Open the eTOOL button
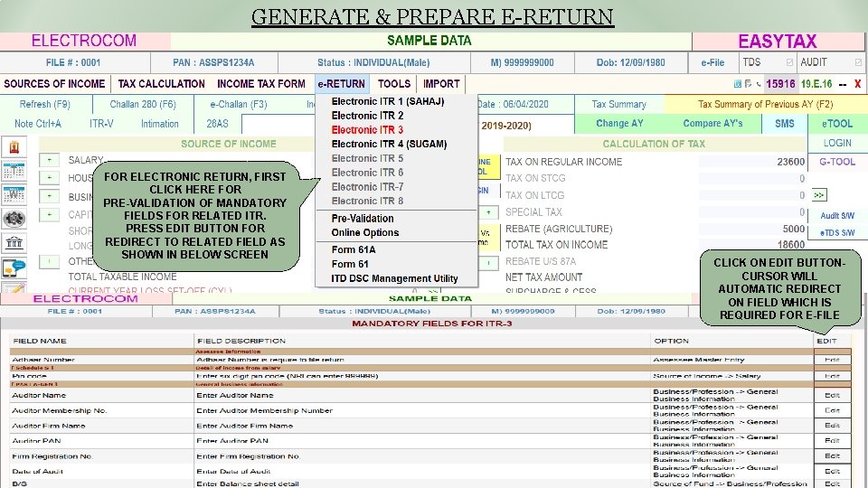868x488 pixels. (x=837, y=124)
